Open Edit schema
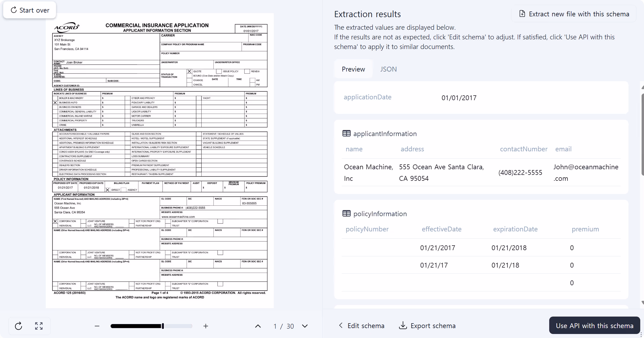 coord(366,325)
